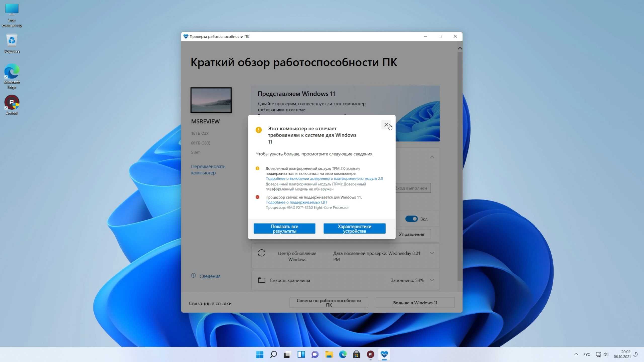This screenshot has height=362, width=644.
Task: Switch input language 'РУС' indicator
Action: click(586, 354)
